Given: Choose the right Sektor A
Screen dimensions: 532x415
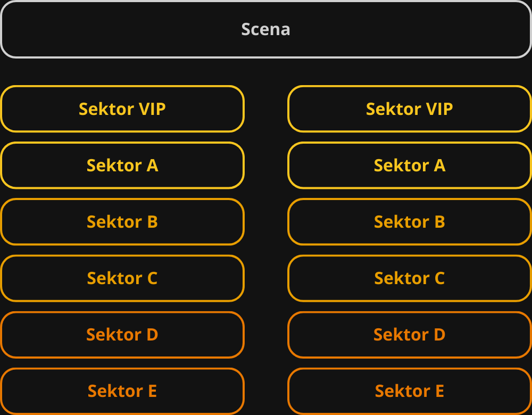Looking at the screenshot, I should coord(410,165).
